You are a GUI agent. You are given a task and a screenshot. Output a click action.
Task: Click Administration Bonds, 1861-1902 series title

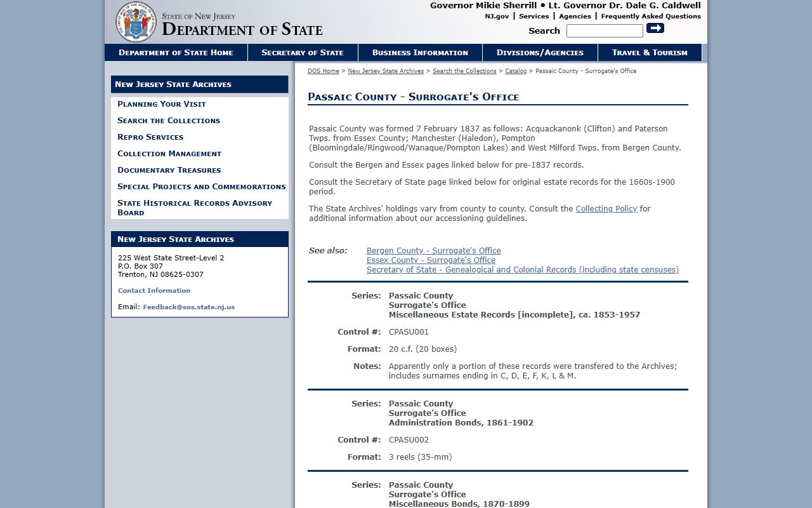pos(461,423)
